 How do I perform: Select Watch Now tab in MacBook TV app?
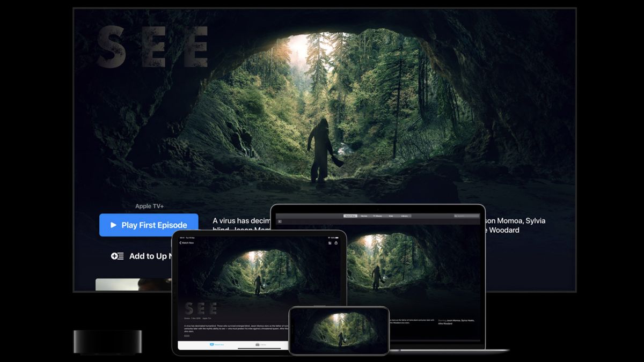[x=350, y=216]
